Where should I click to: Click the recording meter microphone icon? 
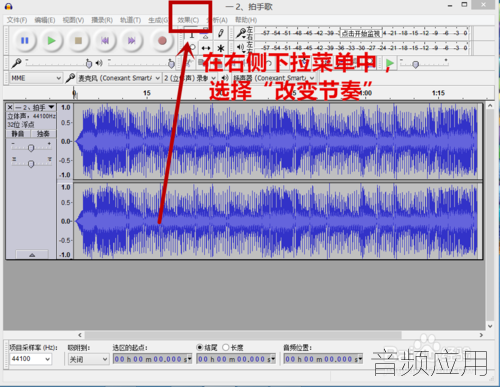[x=241, y=33]
